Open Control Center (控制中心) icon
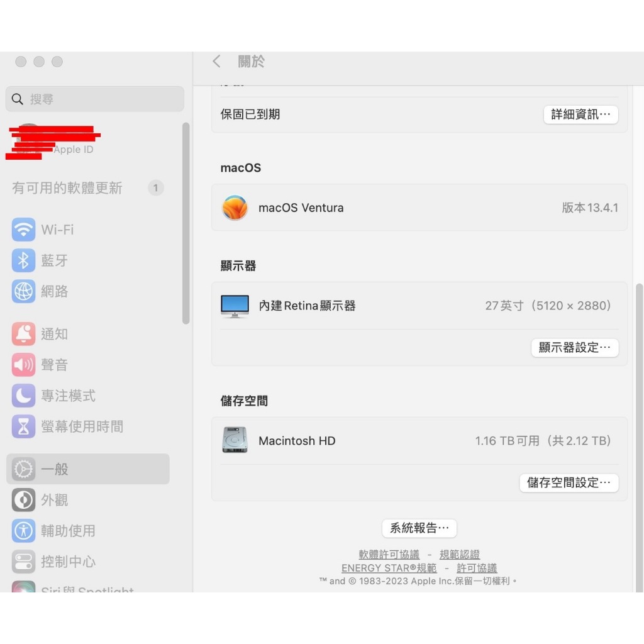 click(x=23, y=562)
